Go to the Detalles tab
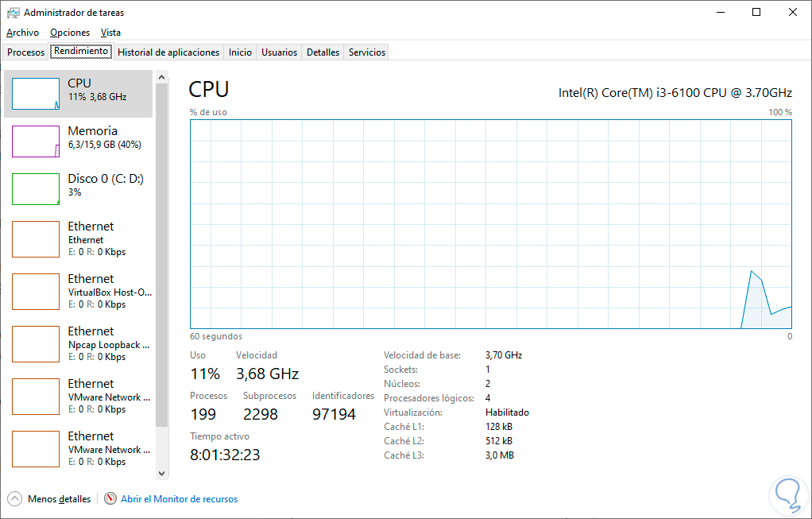The height and width of the screenshot is (519, 812). click(x=323, y=52)
